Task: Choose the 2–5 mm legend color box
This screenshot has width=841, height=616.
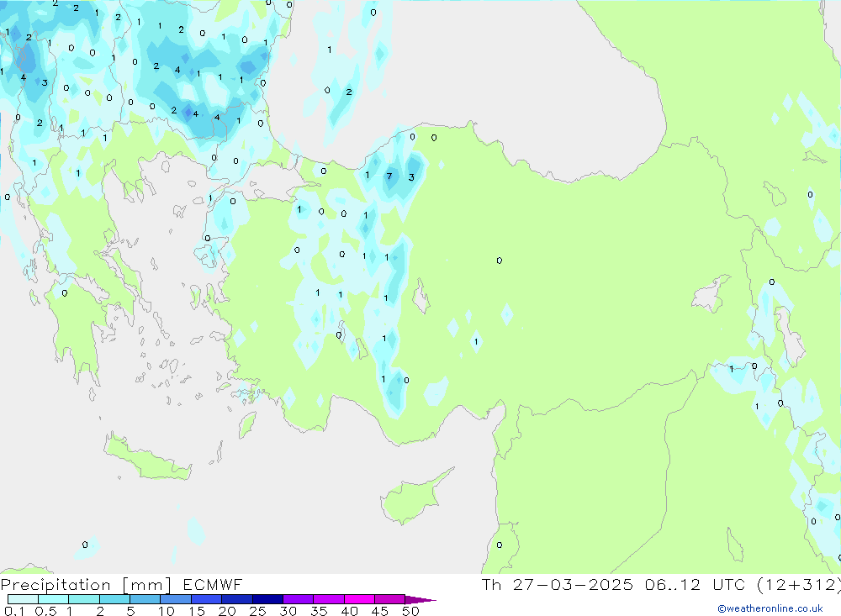Action: pyautogui.click(x=114, y=599)
